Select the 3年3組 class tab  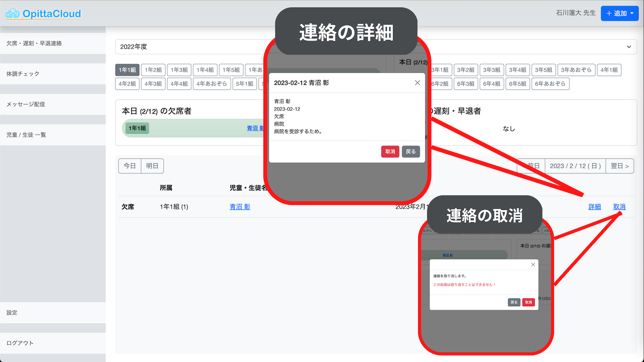tap(492, 70)
